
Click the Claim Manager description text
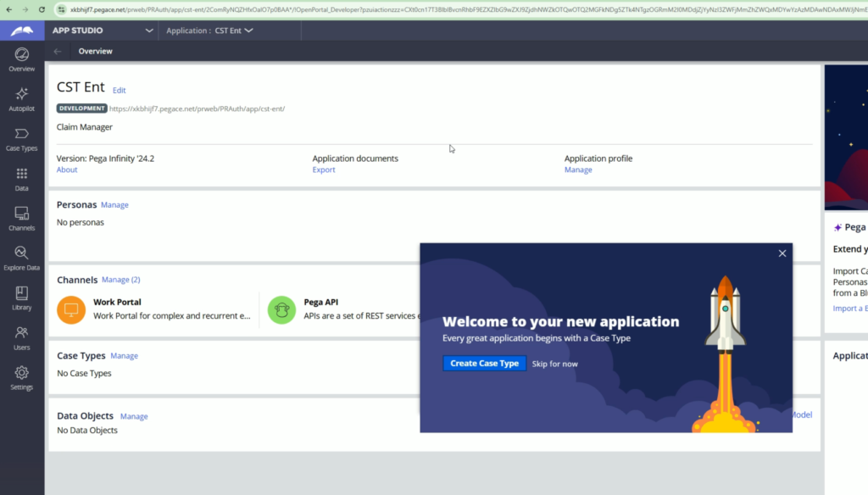(84, 127)
